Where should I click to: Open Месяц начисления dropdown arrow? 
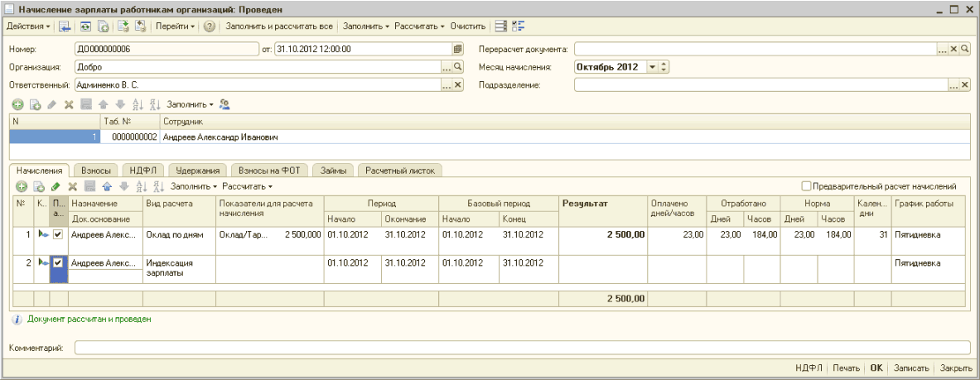coord(652,67)
